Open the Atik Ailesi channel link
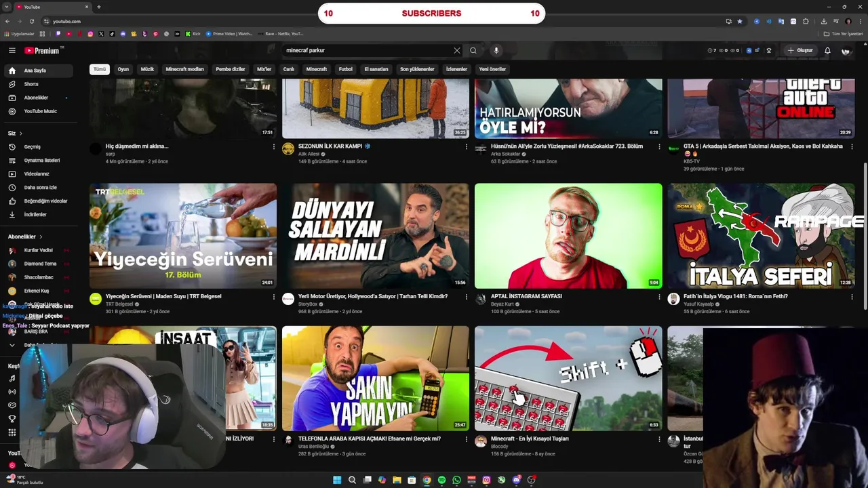868x488 pixels. click(309, 154)
